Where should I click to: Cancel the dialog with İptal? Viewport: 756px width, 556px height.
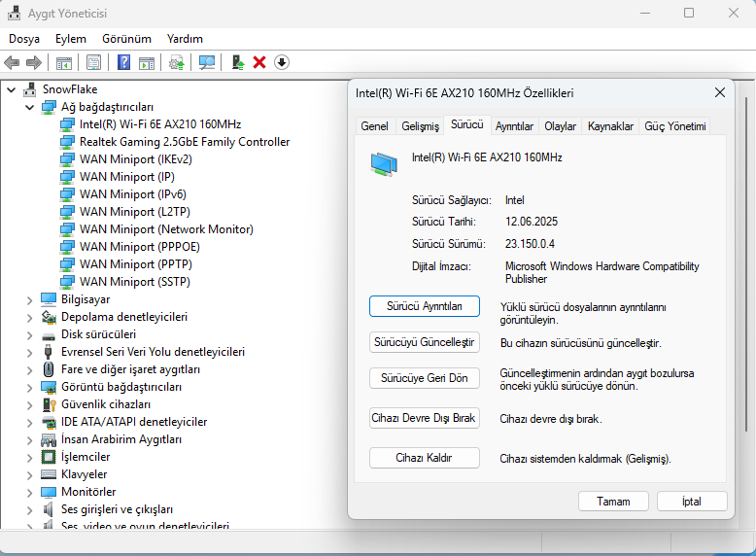692,502
